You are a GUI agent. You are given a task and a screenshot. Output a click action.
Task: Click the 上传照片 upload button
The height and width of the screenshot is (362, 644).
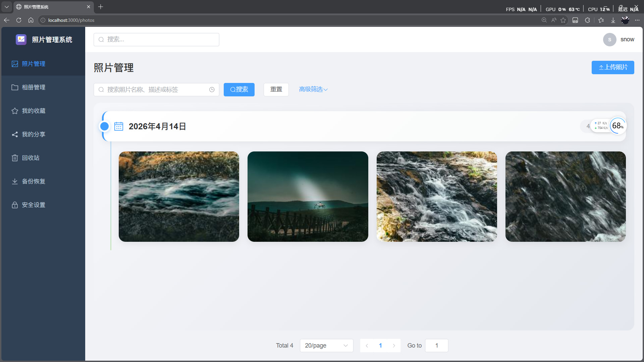pyautogui.click(x=612, y=67)
